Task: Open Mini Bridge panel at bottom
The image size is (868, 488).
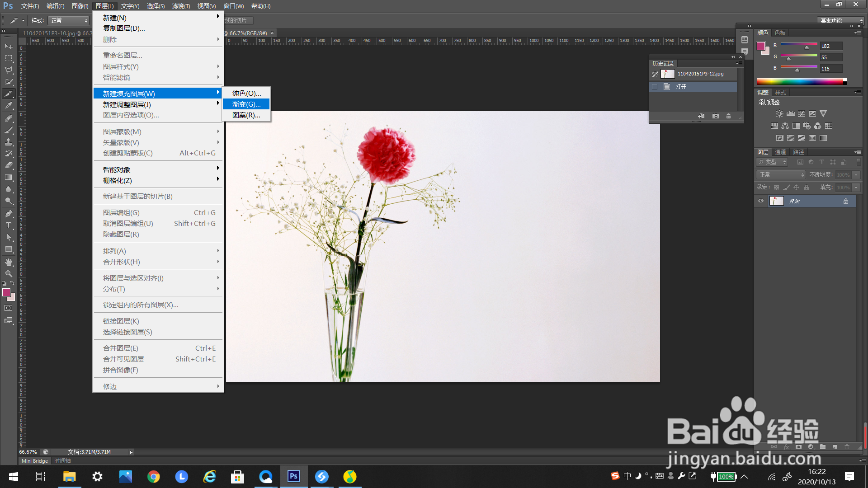Action: click(x=34, y=461)
